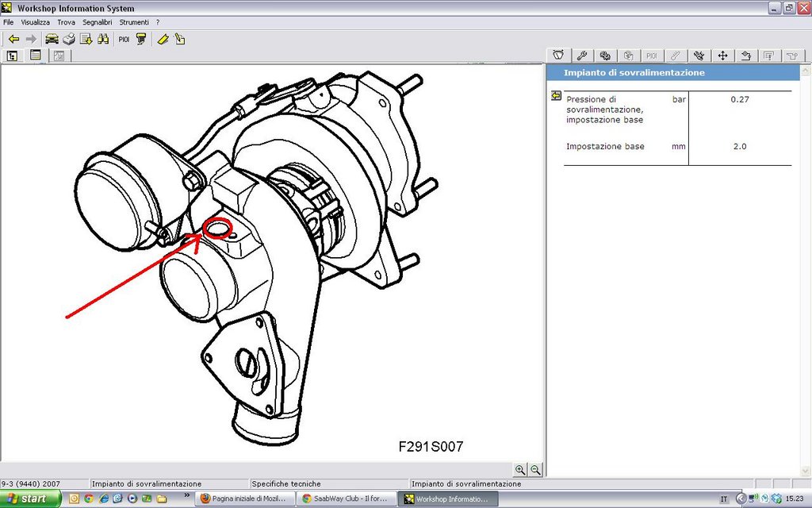Select the yellow highlighter marker tool
Screen dimensions: 812x508
click(x=163, y=39)
